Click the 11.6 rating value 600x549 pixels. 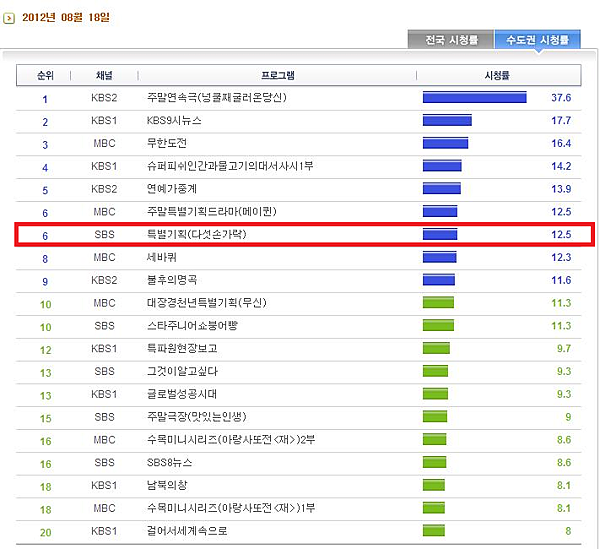point(561,280)
